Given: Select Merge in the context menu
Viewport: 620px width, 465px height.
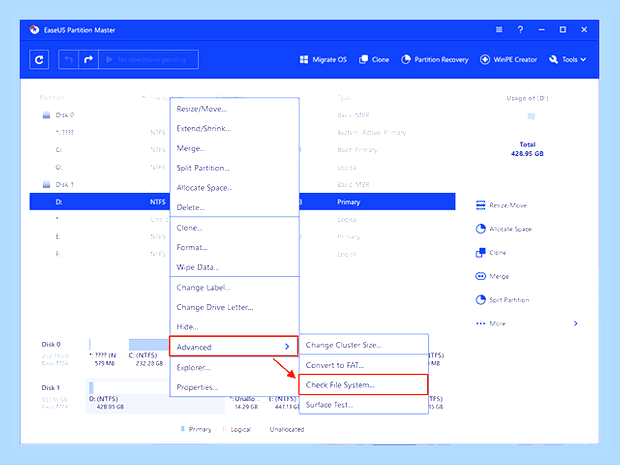Looking at the screenshot, I should point(234,148).
